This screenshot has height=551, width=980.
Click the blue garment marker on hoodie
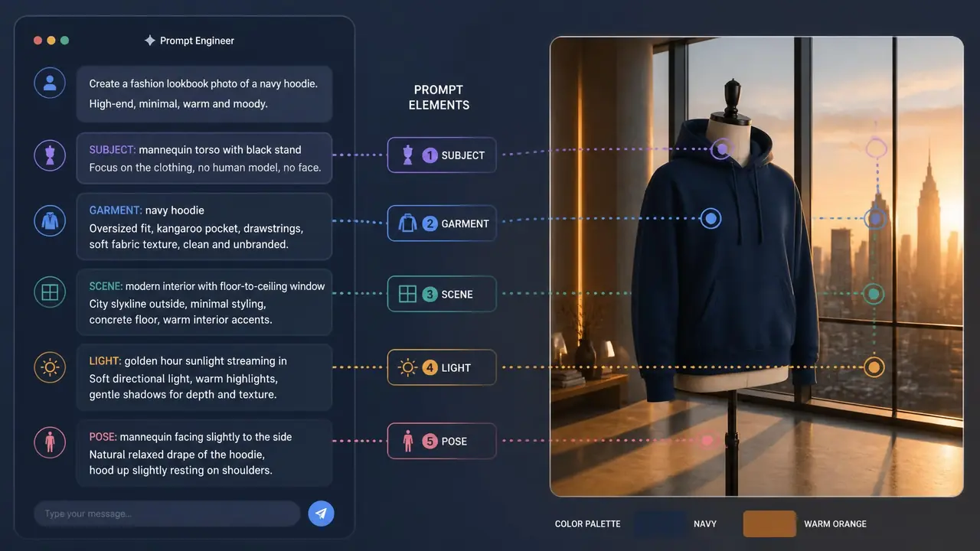click(x=710, y=219)
